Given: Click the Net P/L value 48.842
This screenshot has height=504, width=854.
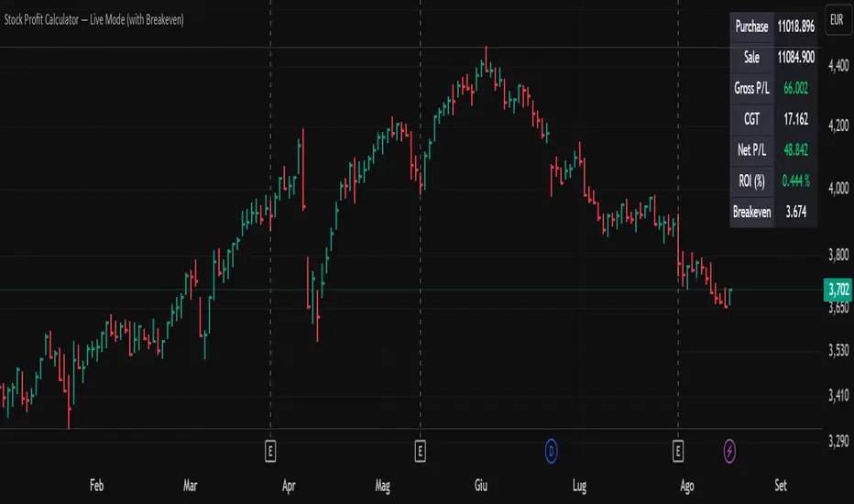Looking at the screenshot, I should coord(795,150).
